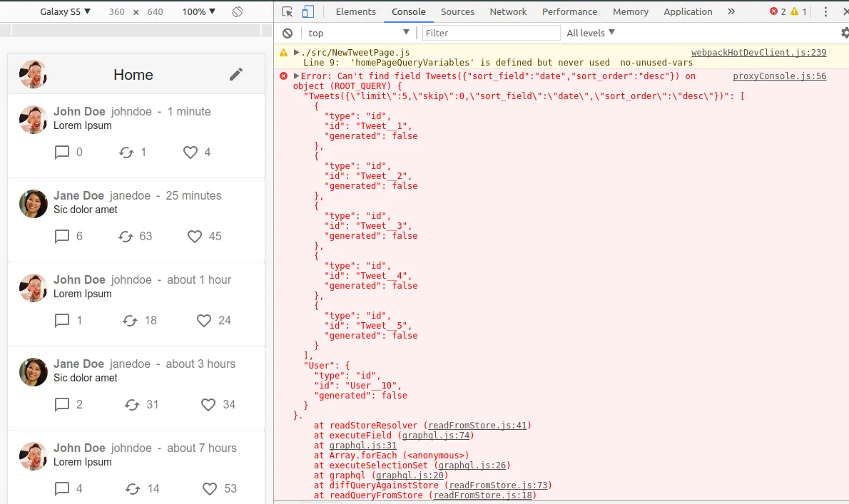The height and width of the screenshot is (504, 849).
Task: Click the rotate device icon
Action: click(238, 11)
